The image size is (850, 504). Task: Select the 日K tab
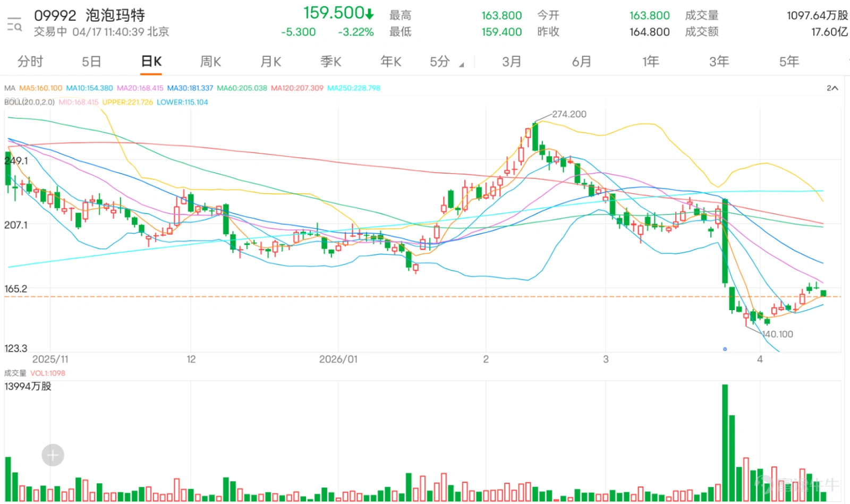tap(151, 62)
